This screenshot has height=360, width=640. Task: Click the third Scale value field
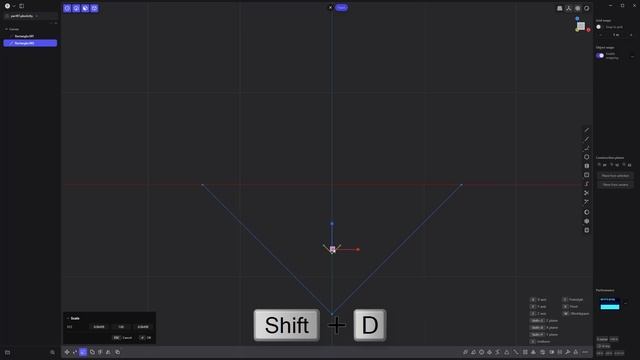143,327
